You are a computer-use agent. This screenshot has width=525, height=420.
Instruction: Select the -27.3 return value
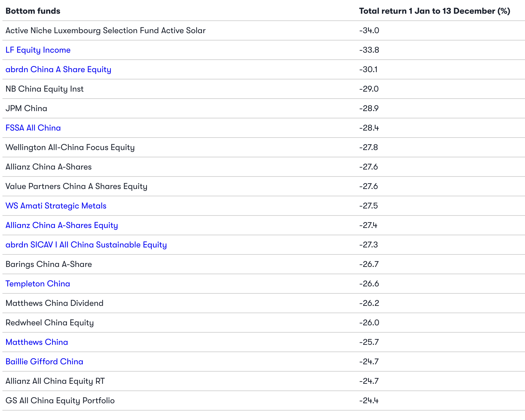(368, 245)
